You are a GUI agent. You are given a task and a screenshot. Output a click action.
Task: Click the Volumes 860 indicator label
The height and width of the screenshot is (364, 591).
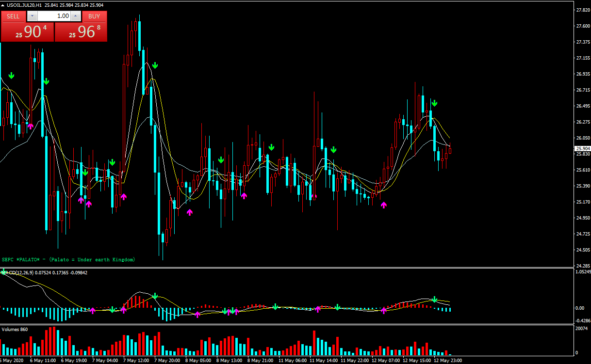[15, 330]
